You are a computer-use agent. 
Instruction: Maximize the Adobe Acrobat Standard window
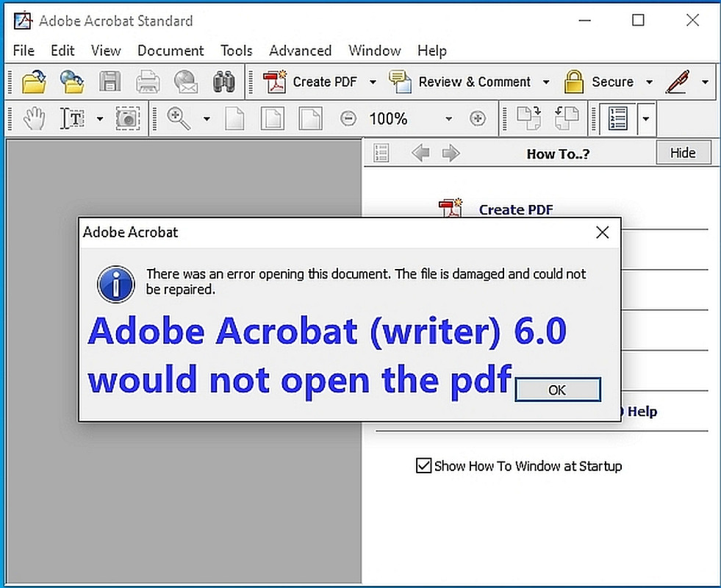638,21
